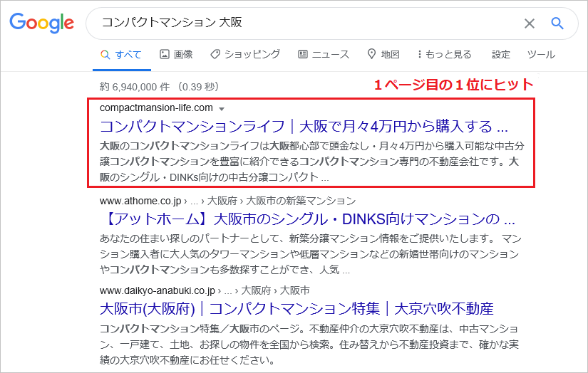Open the ショッピング tab
The width and height of the screenshot is (588, 373).
[245, 55]
